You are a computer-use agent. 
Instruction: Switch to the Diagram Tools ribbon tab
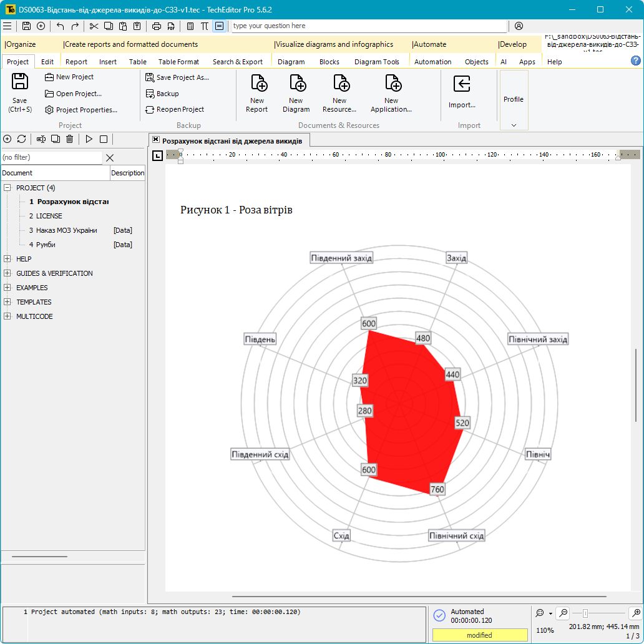pyautogui.click(x=376, y=62)
